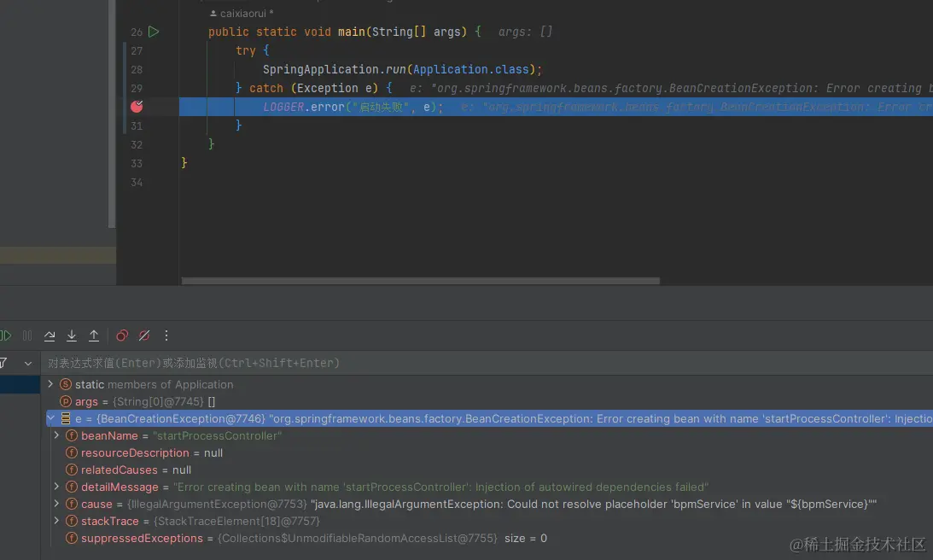Select the resourceDescription = null row
This screenshot has height=560, width=933.
point(487,453)
